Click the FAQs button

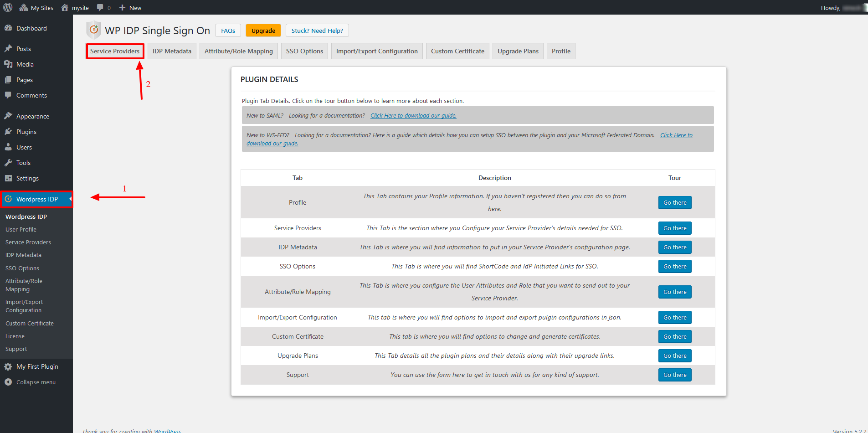[x=228, y=31]
